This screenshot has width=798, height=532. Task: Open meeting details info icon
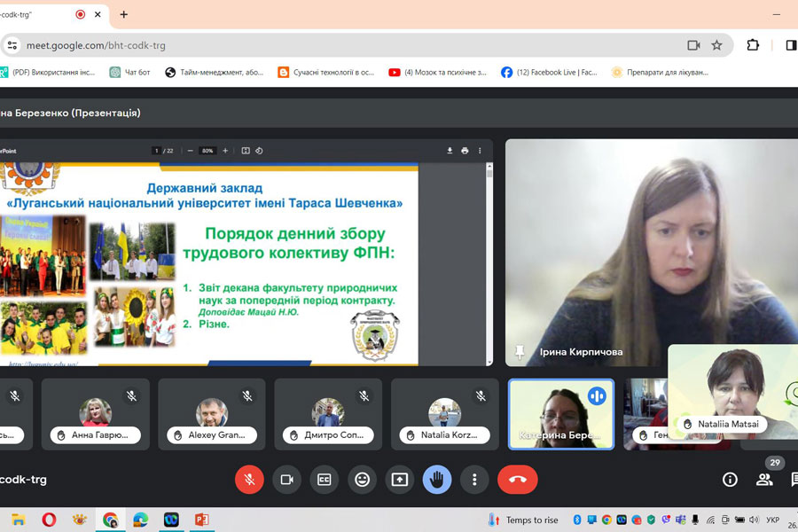[730, 480]
